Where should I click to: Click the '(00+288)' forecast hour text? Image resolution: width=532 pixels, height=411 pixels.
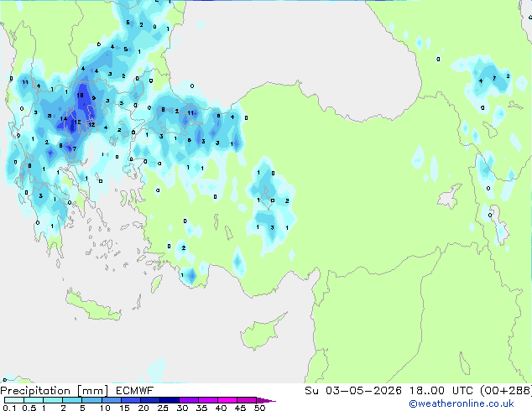click(506, 391)
